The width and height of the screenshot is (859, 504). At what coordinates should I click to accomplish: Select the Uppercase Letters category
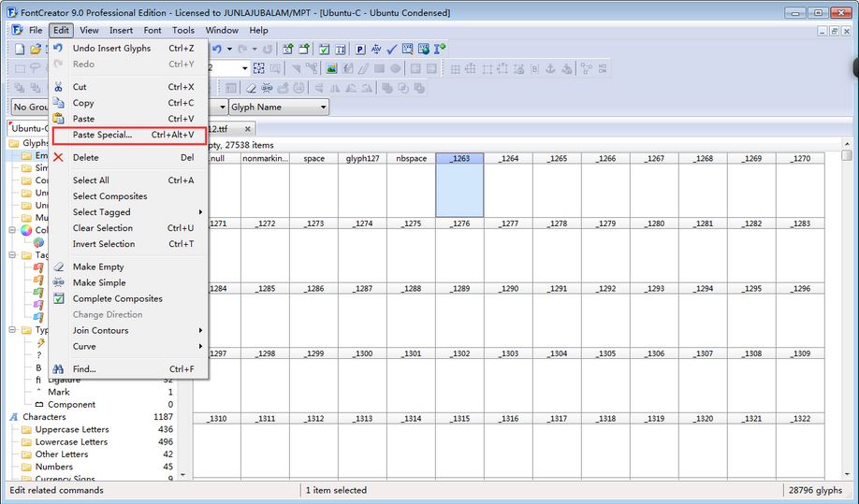click(x=72, y=429)
